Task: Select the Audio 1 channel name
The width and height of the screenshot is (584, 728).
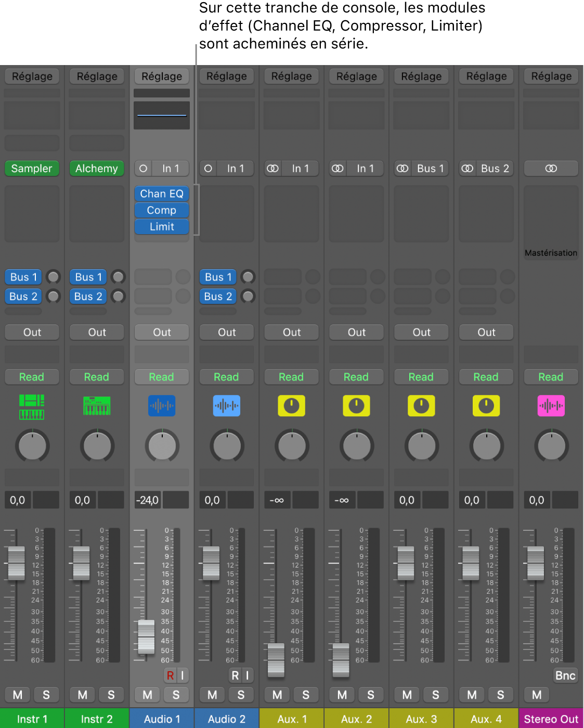Action: 162,719
